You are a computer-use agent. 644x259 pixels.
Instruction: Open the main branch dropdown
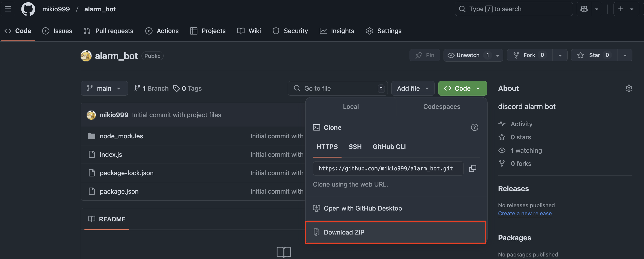point(104,88)
